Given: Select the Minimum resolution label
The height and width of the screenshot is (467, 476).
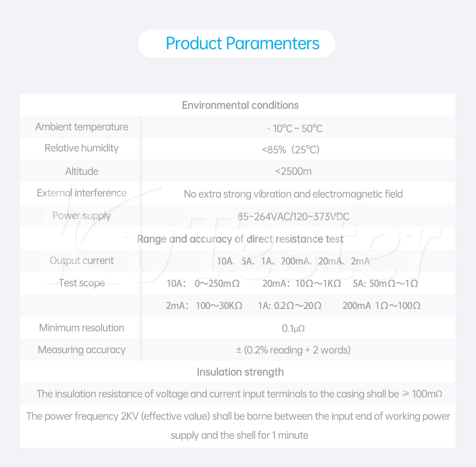Looking at the screenshot, I should pos(82,328).
